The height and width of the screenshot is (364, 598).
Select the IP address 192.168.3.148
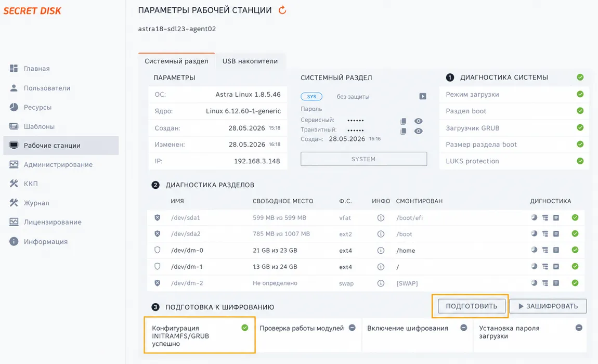tap(257, 161)
